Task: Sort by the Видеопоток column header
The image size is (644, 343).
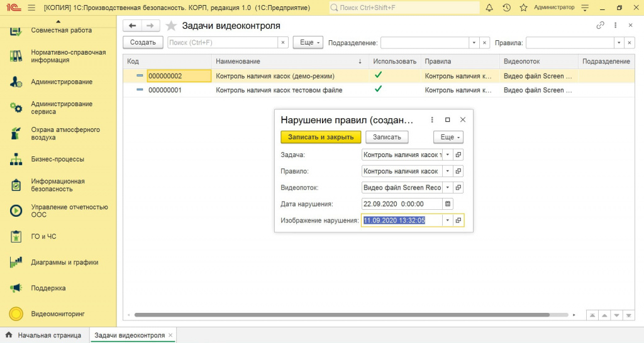Action: click(x=538, y=61)
